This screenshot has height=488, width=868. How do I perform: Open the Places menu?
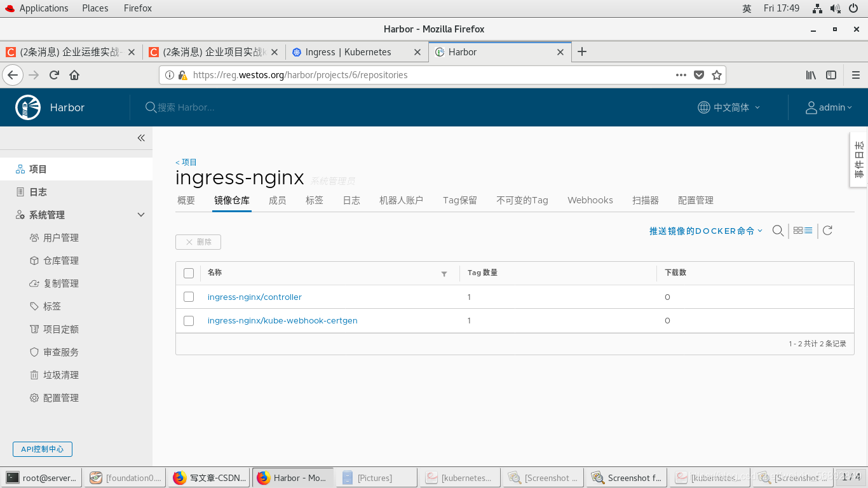click(x=95, y=8)
